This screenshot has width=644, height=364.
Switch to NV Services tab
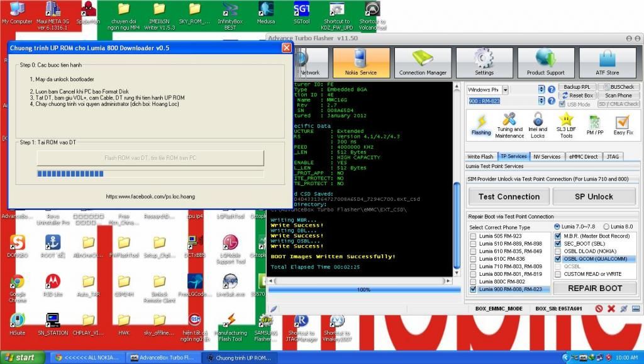pos(547,157)
